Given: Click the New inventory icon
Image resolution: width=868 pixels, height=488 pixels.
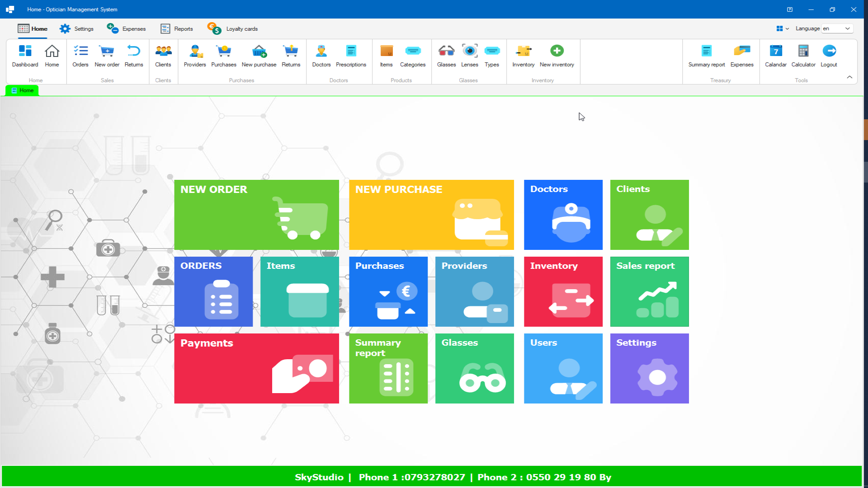Looking at the screenshot, I should 557,56.
